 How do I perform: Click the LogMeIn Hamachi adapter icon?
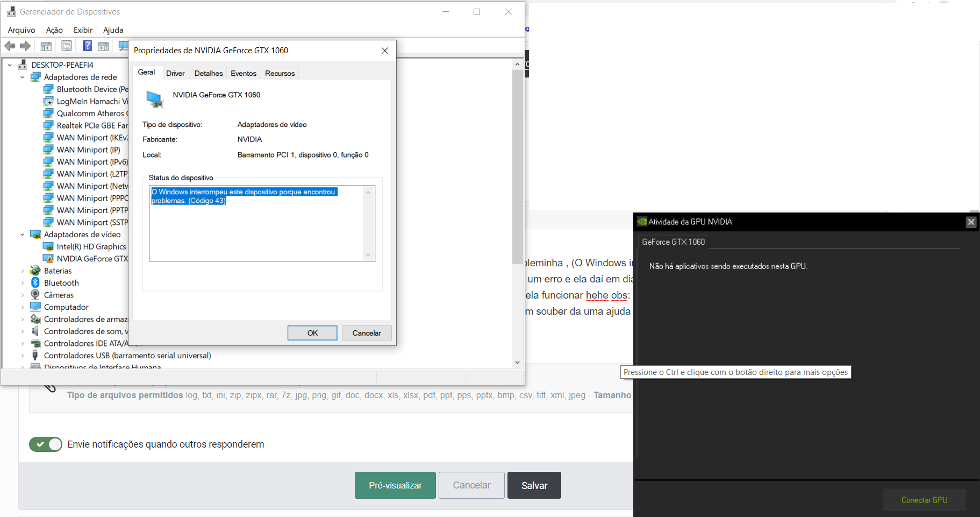[48, 101]
